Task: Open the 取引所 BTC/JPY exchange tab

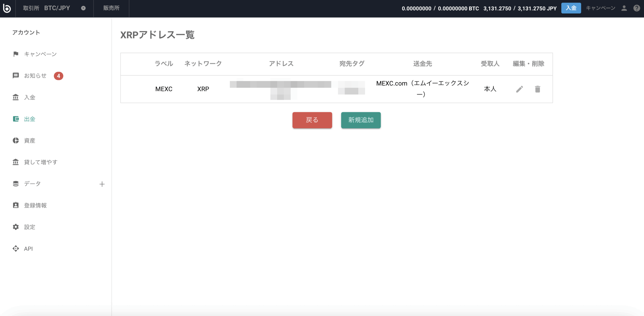Action: pos(54,8)
